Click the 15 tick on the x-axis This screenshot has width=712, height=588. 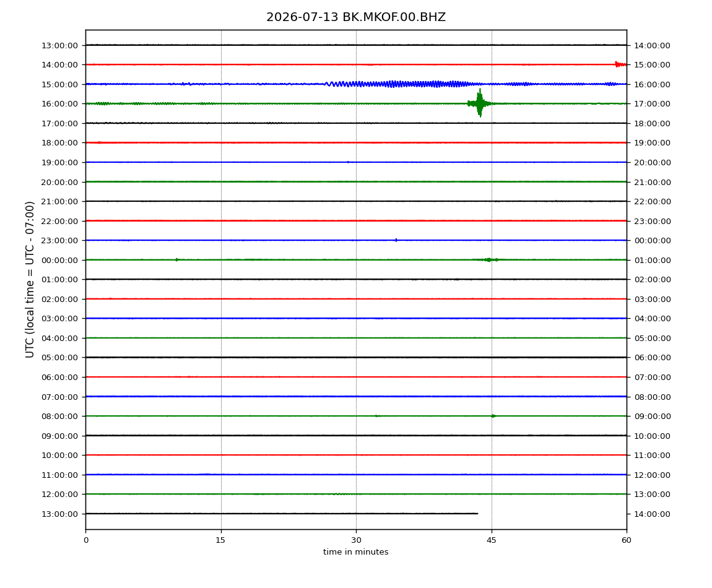pyautogui.click(x=220, y=540)
